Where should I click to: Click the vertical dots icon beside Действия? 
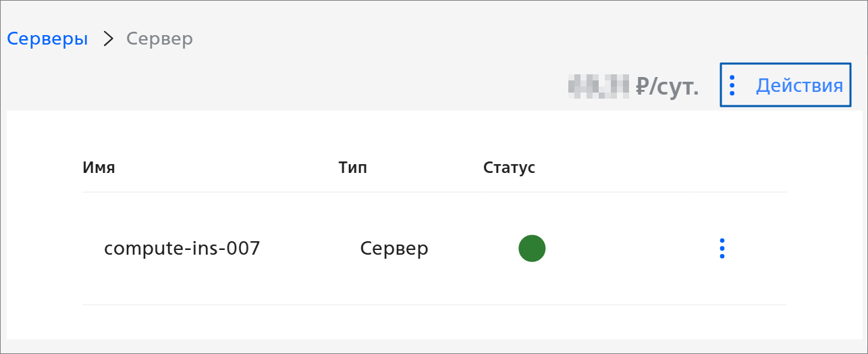pyautogui.click(x=732, y=85)
